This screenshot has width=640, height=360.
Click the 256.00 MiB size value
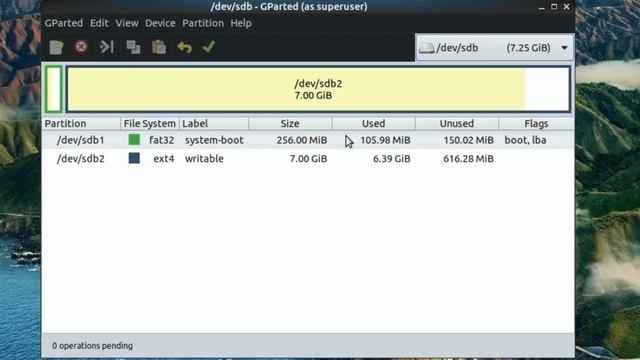click(x=302, y=140)
